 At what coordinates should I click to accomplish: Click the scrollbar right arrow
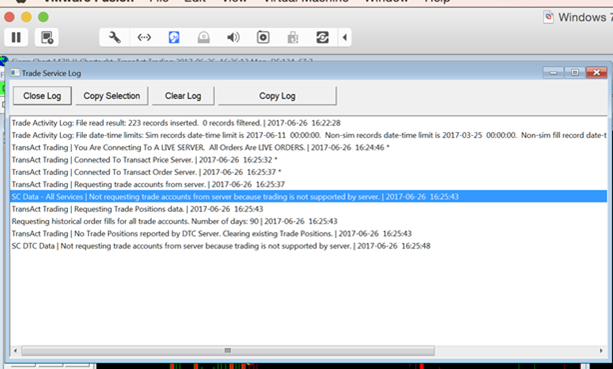(x=601, y=351)
